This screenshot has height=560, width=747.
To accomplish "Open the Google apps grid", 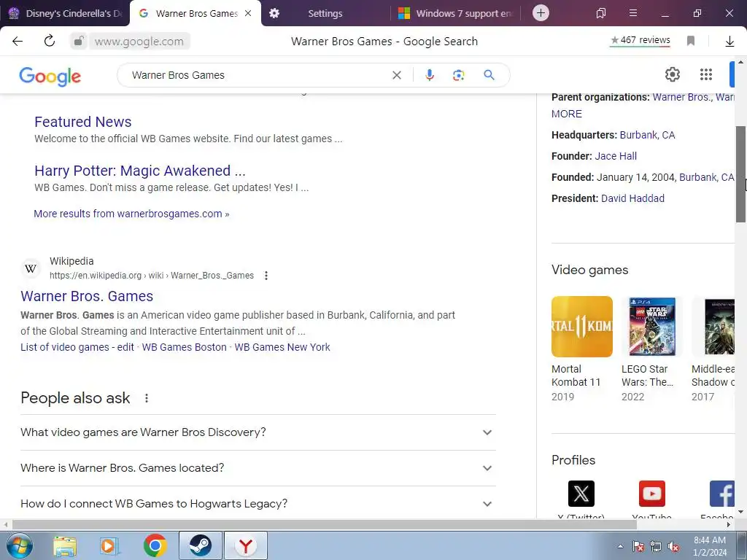I will click(x=706, y=74).
